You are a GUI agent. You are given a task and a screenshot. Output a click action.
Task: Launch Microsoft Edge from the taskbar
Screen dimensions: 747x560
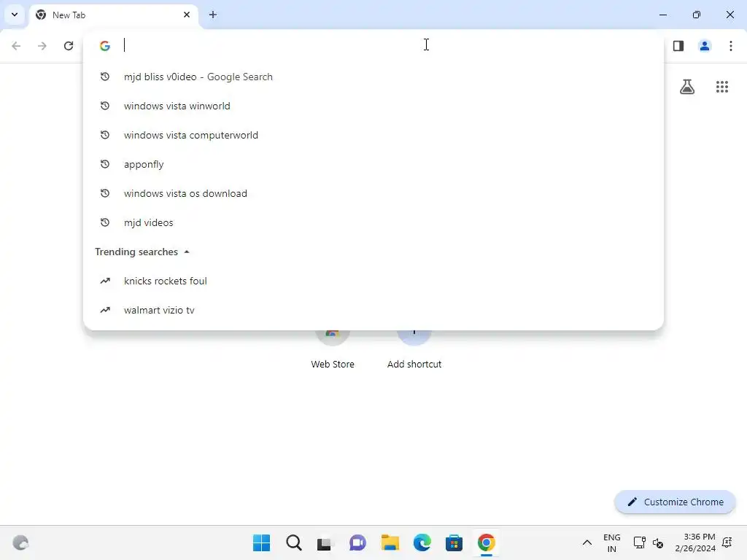pyautogui.click(x=422, y=542)
